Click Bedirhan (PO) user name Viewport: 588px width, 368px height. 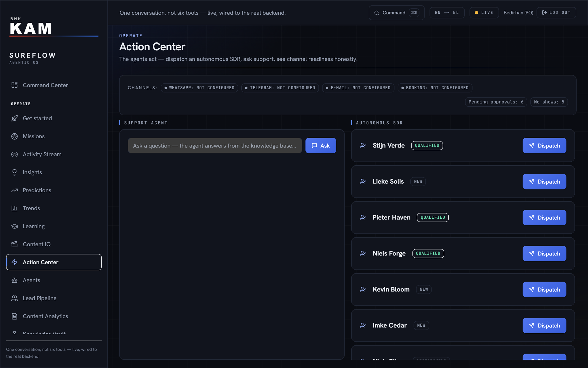518,13
